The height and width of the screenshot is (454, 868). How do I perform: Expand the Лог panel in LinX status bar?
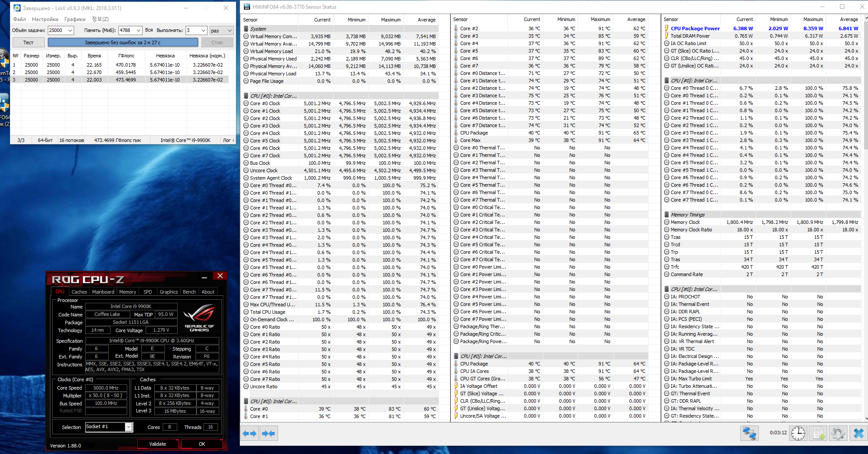[229, 140]
